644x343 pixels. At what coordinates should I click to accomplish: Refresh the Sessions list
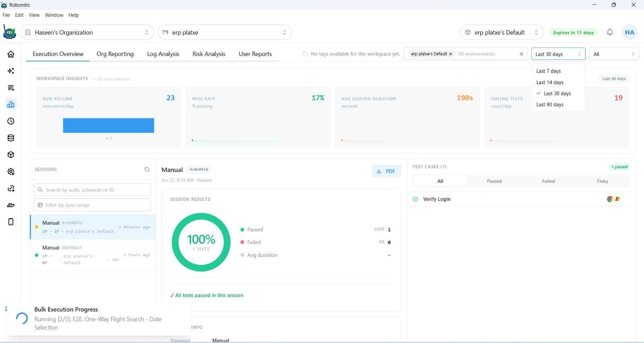147,169
